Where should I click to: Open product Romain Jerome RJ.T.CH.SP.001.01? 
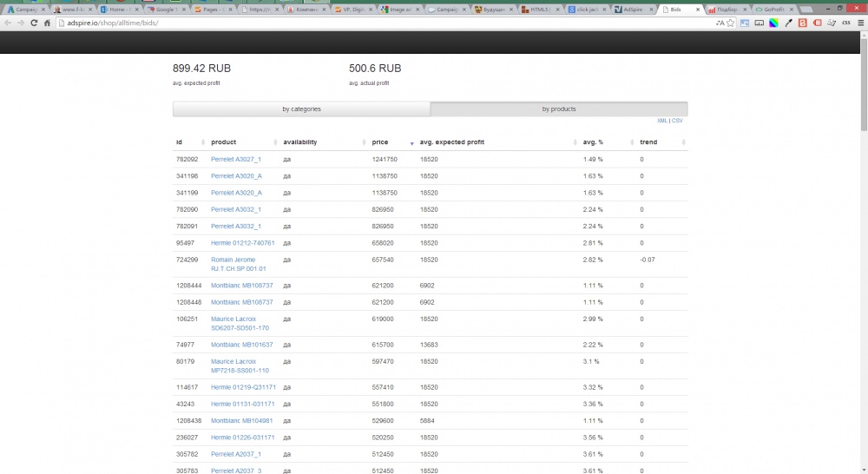(x=239, y=264)
